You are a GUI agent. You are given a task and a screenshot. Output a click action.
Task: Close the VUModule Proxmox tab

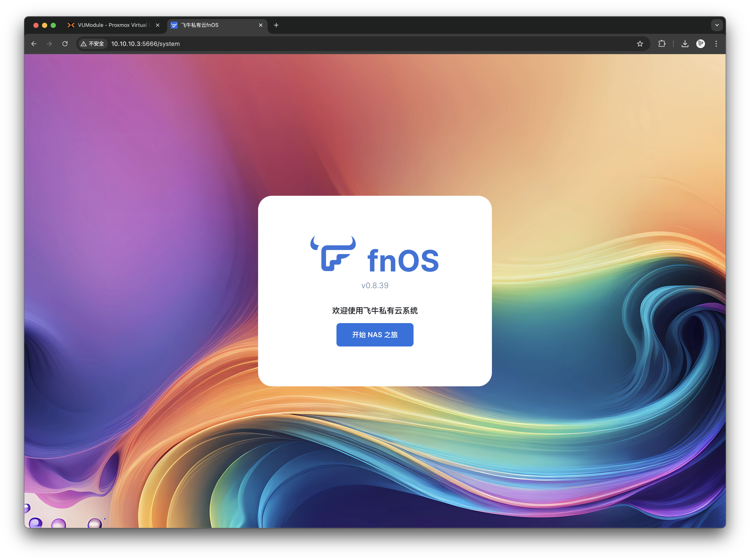pos(158,25)
